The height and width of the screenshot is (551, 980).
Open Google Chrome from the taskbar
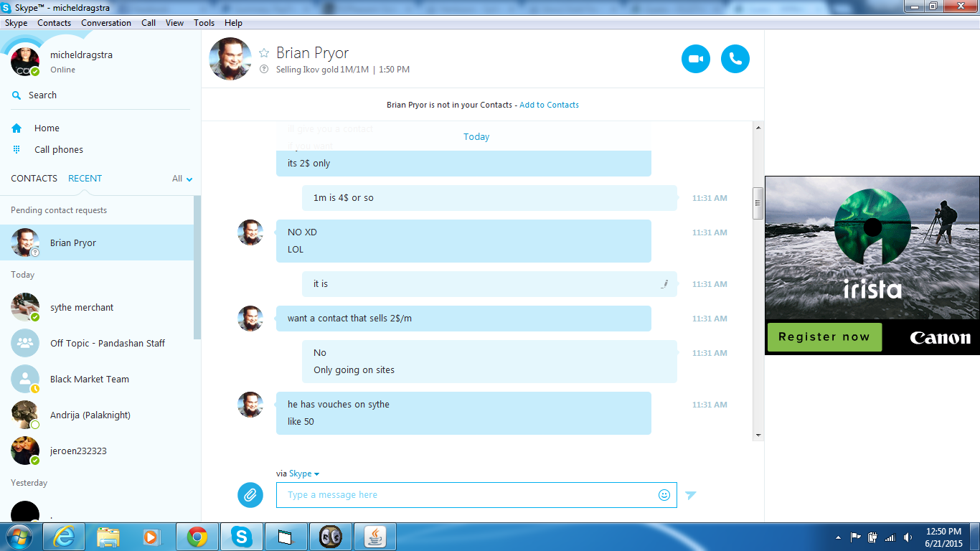pos(197,537)
